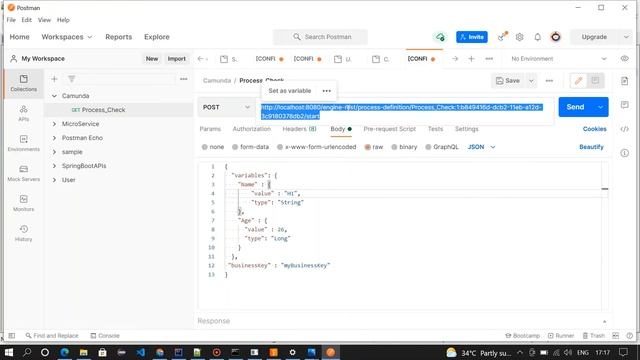Open the documentation icon in right sidebar

[x=624, y=81]
